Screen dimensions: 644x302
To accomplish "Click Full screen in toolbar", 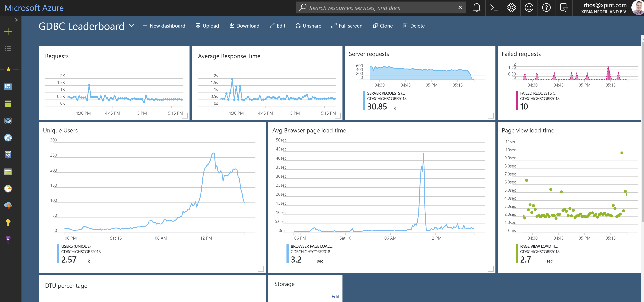I will click(347, 26).
